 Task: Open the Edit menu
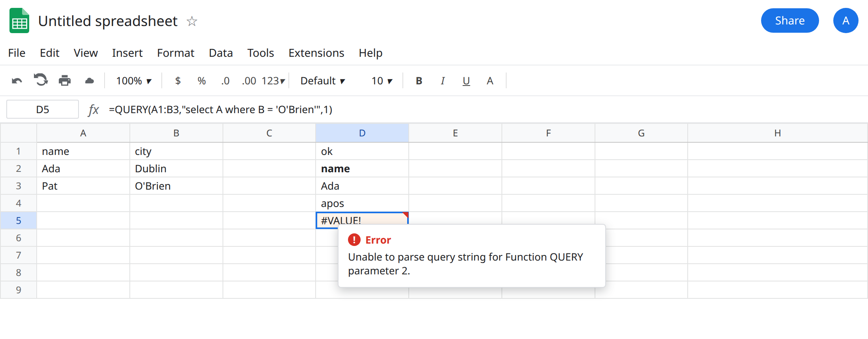click(x=50, y=53)
